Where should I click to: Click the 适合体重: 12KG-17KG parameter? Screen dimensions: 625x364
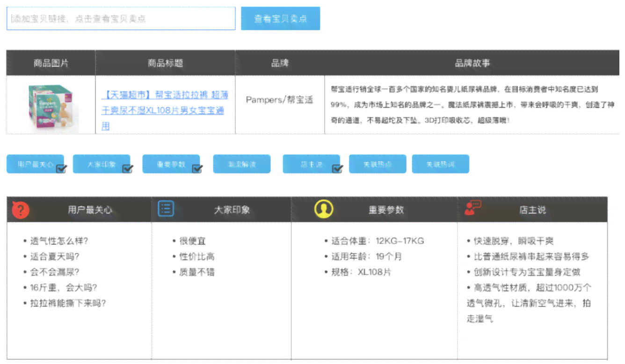click(x=378, y=241)
